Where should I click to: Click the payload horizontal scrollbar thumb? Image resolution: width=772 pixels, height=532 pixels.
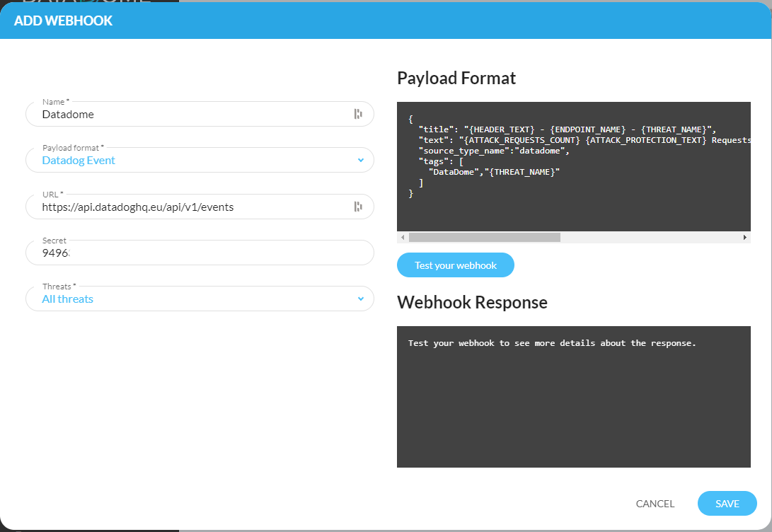point(485,237)
